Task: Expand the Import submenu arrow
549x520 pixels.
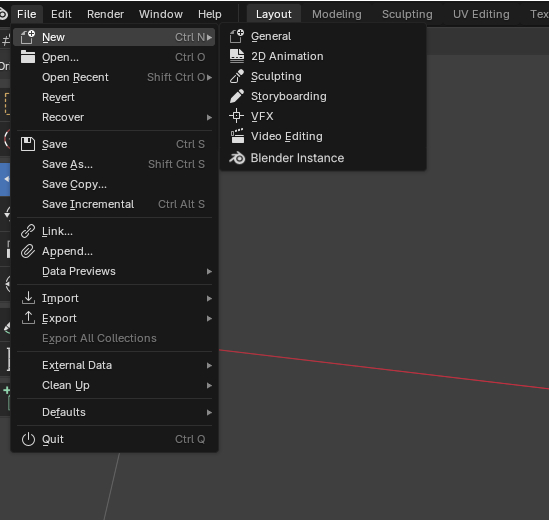Action: (209, 298)
